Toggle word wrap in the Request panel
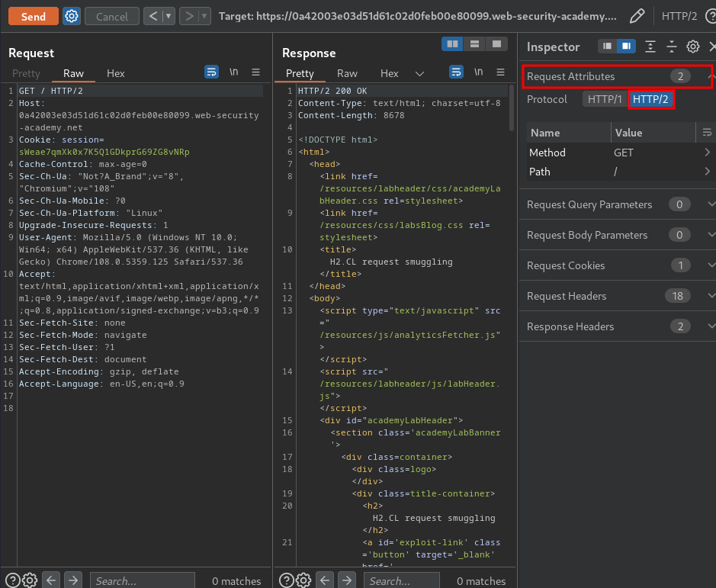Screen dimensions: 716x588 click(211, 72)
